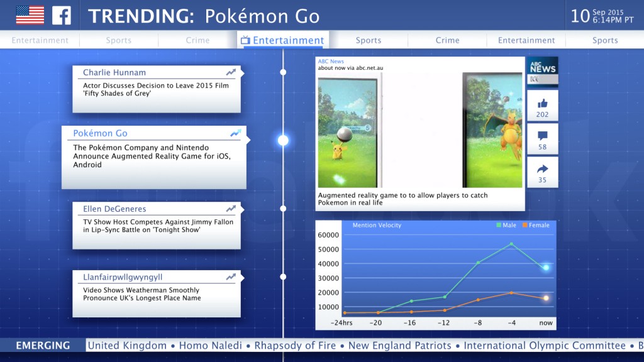Click the trending arrow on Llanfairpwllgwyngyll card
The height and width of the screenshot is (362, 644).
tap(231, 277)
